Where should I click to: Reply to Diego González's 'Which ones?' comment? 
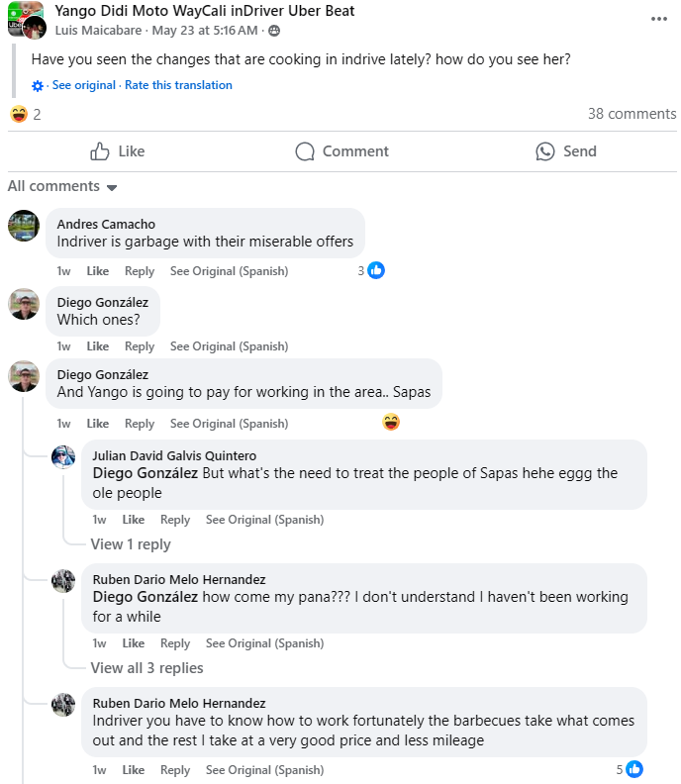pos(140,346)
